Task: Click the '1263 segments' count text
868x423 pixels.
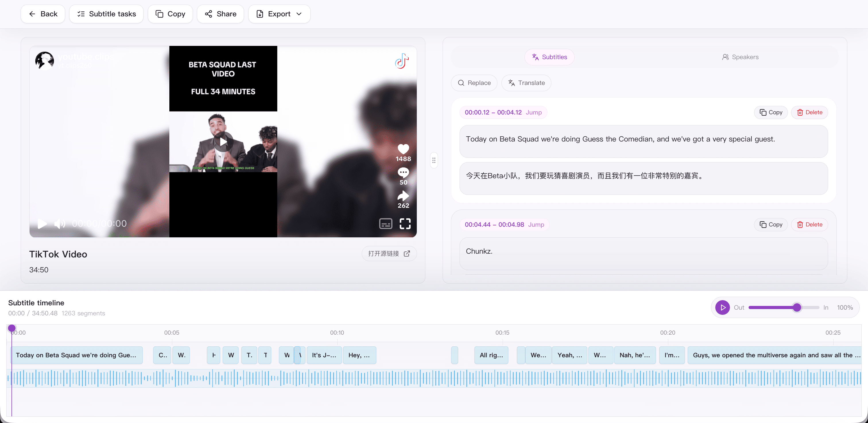Action: 83,314
